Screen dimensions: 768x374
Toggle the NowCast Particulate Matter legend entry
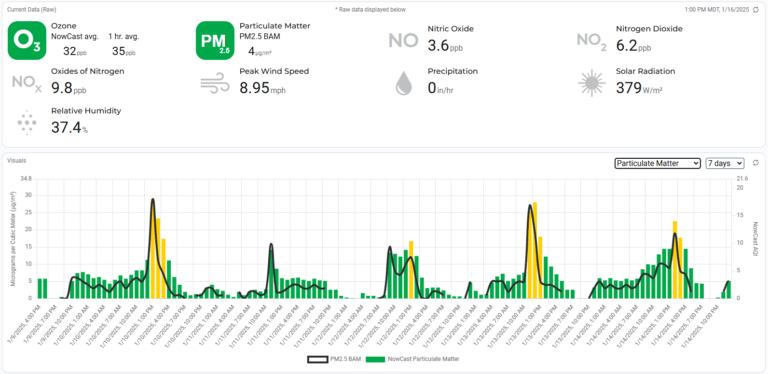click(413, 359)
